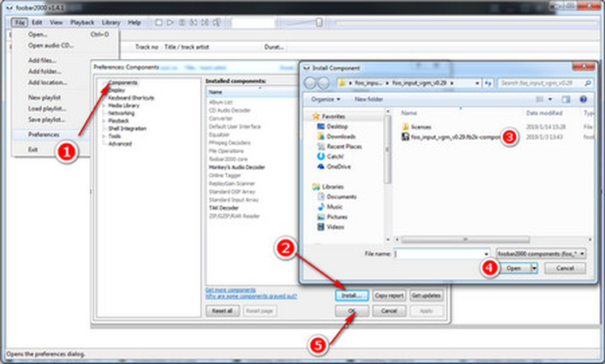Viewport: 605px width, 364px height.
Task: Select the Favorites star in navigation pane
Action: (316, 116)
